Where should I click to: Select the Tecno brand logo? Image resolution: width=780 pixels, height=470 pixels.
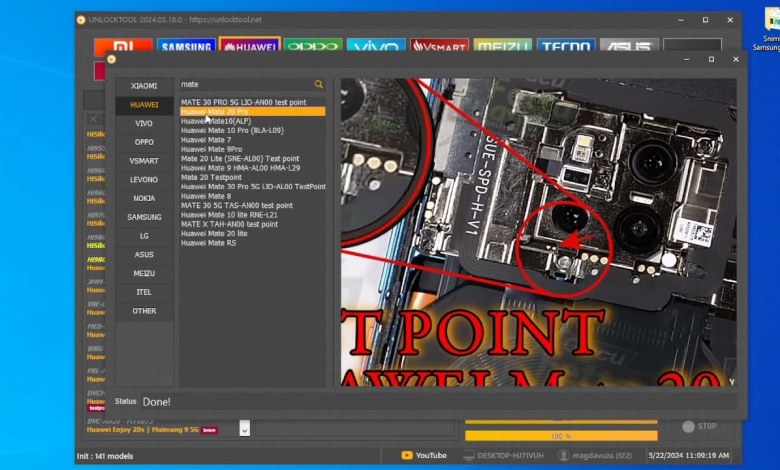click(x=565, y=46)
